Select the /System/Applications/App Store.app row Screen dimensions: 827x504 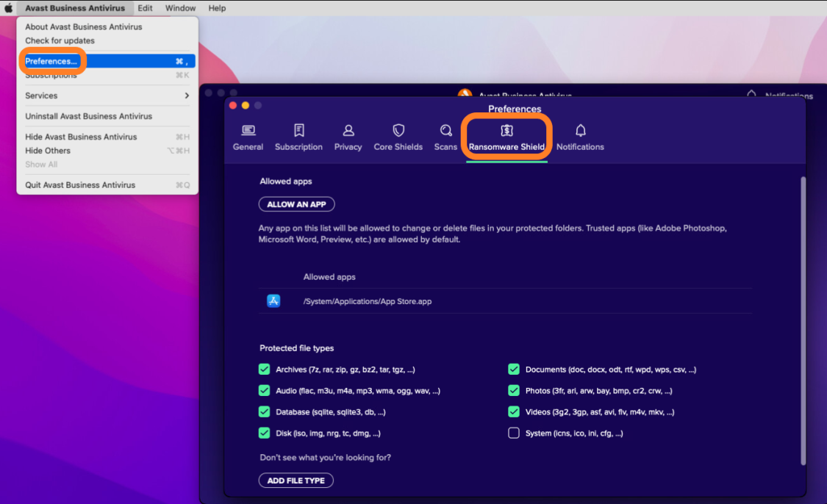point(505,301)
